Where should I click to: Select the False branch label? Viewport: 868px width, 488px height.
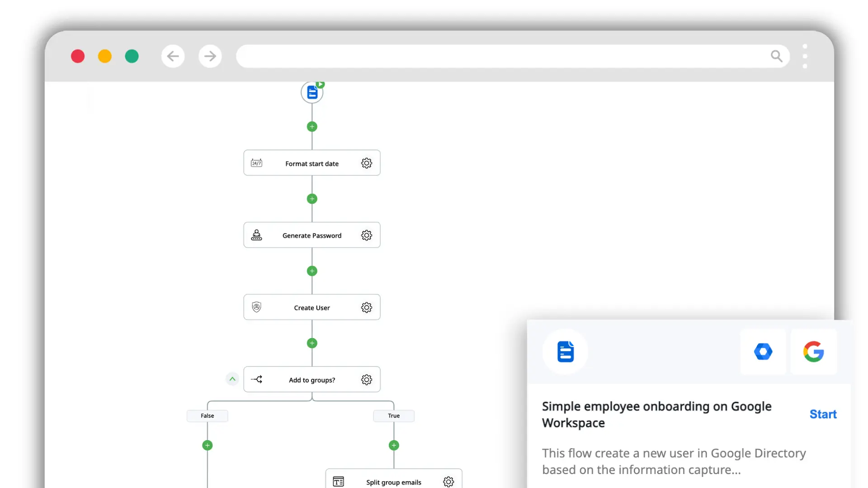coord(207,416)
